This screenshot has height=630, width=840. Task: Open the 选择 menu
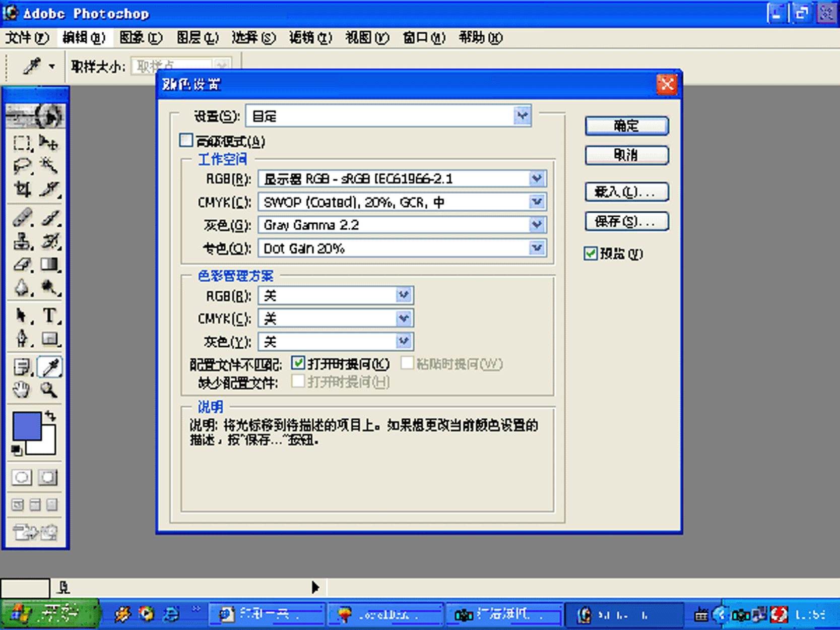(x=253, y=38)
